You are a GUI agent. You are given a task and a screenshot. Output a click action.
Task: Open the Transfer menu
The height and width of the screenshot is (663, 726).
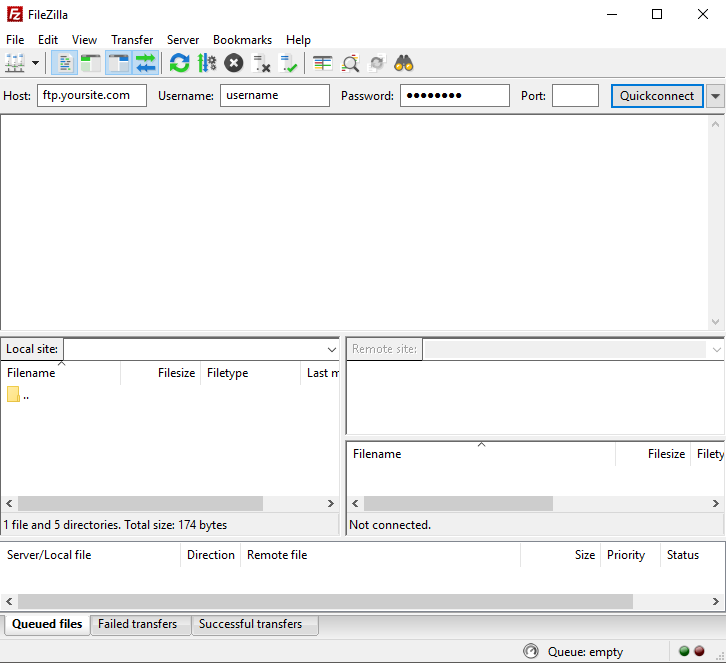coord(132,40)
